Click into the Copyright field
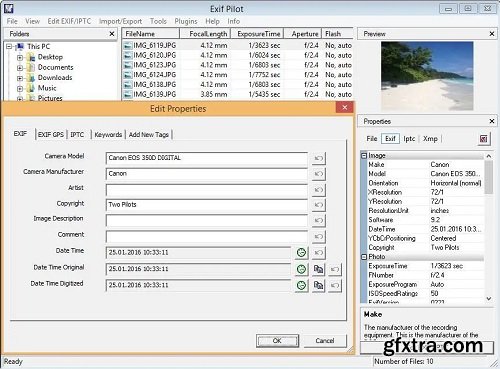The width and height of the screenshot is (500, 369). [x=207, y=205]
